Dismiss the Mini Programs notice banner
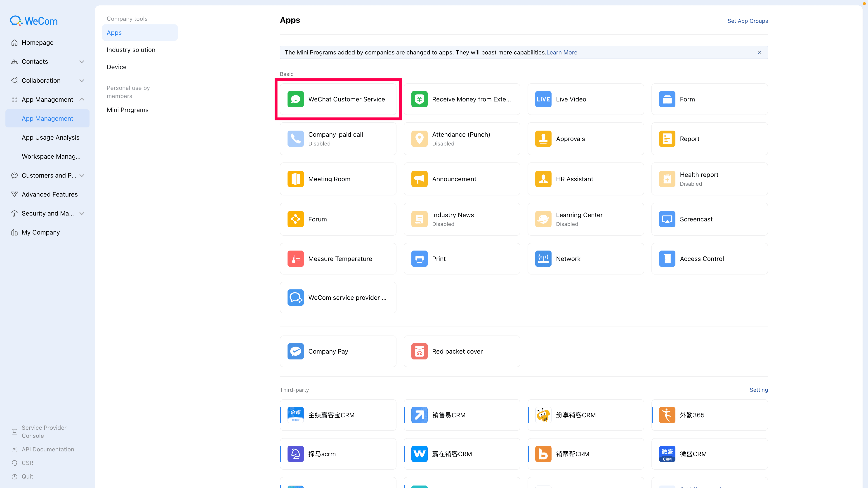Viewport: 868px width, 488px height. 759,52
